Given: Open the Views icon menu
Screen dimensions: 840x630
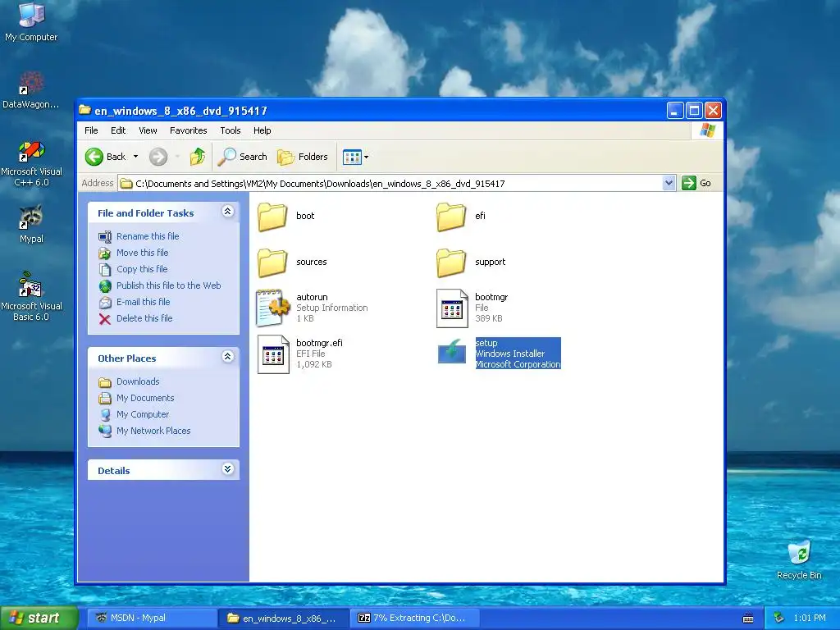Looking at the screenshot, I should [356, 157].
